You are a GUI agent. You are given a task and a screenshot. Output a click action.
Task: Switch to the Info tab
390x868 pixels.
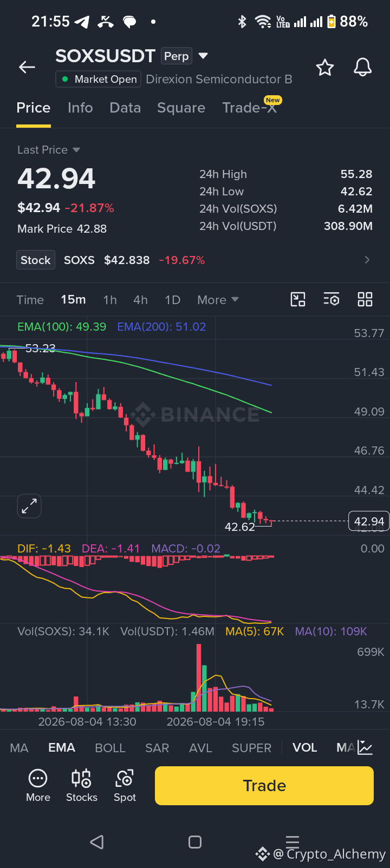tap(80, 108)
